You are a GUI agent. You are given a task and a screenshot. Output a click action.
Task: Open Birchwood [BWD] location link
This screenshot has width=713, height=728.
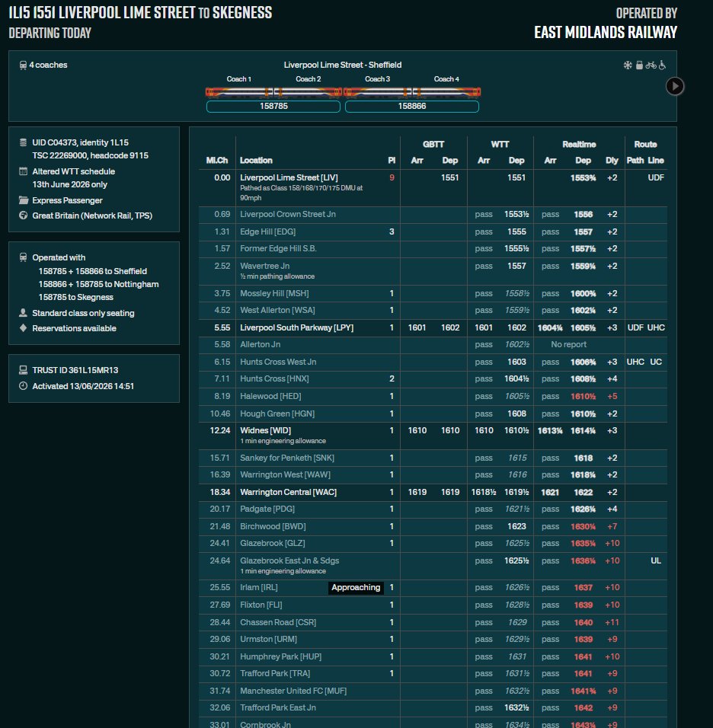pyautogui.click(x=273, y=526)
